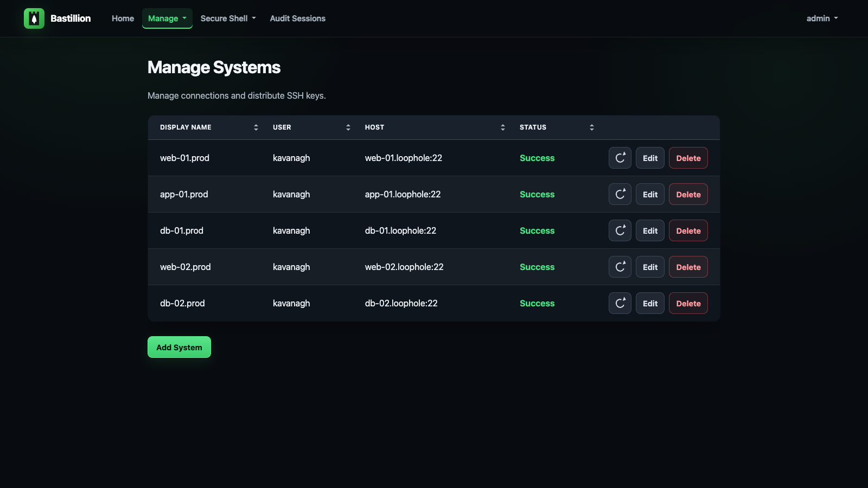
Task: Edit the app-01.prod system
Action: [650, 194]
